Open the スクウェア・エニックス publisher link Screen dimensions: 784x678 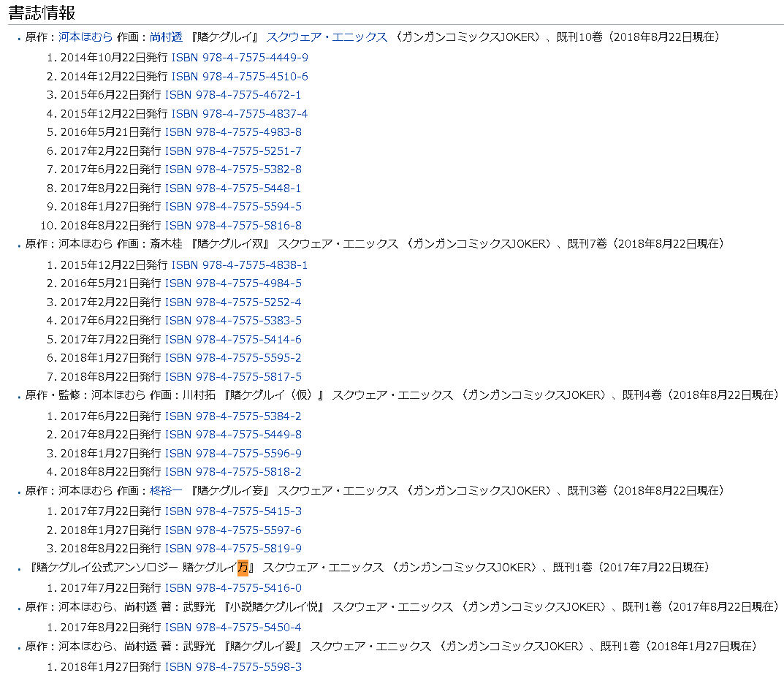coord(327,37)
